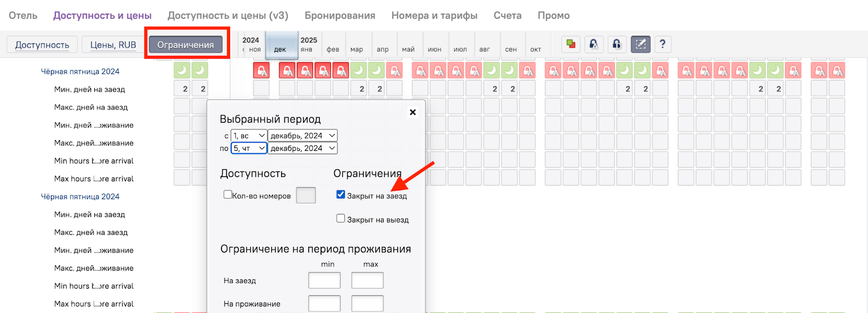Switch to the Доступность и цены (v3) tab
This screenshot has height=313, width=868.
click(x=228, y=15)
